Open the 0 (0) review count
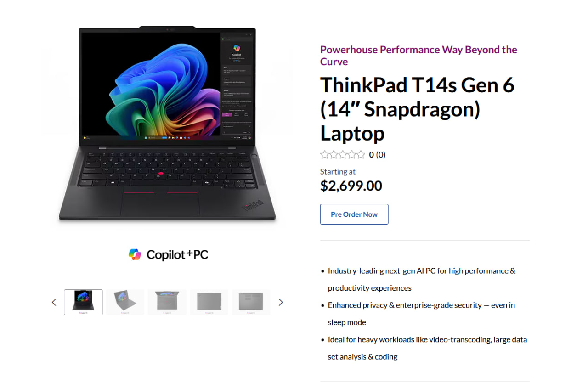 (x=377, y=155)
